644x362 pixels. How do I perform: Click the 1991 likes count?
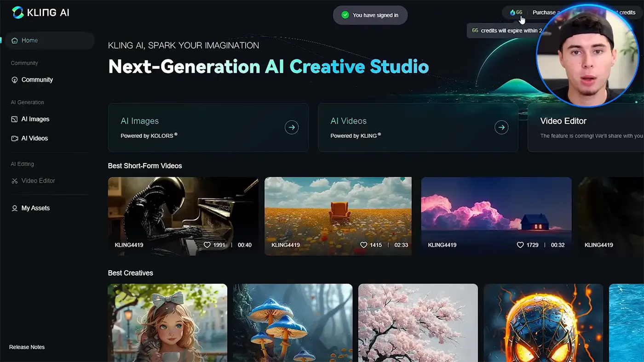[x=219, y=245]
